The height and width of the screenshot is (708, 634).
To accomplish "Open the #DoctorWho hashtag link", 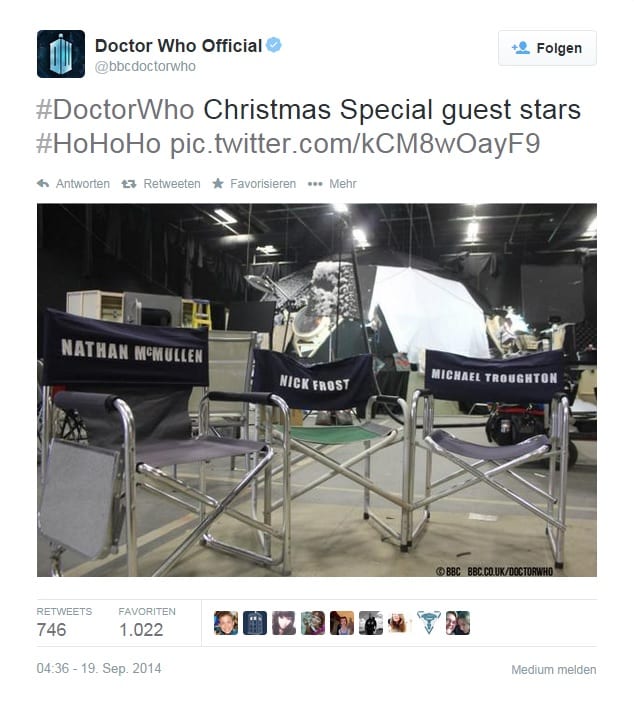I will [116, 110].
